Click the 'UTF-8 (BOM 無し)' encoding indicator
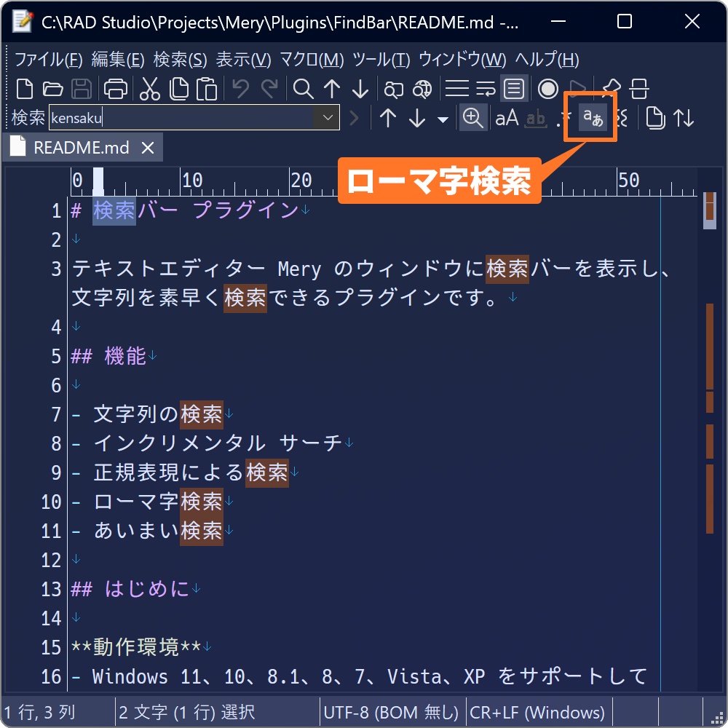Viewport: 728px width, 728px height. [x=391, y=712]
